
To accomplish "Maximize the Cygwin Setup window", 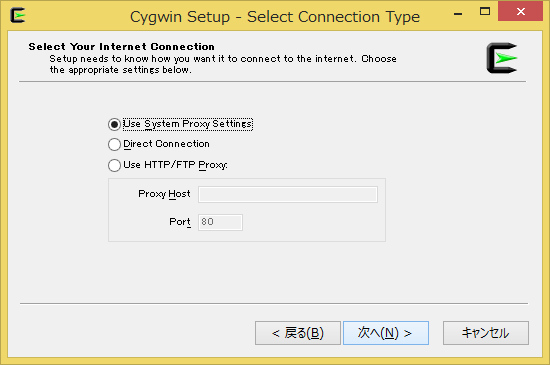I will coord(485,12).
